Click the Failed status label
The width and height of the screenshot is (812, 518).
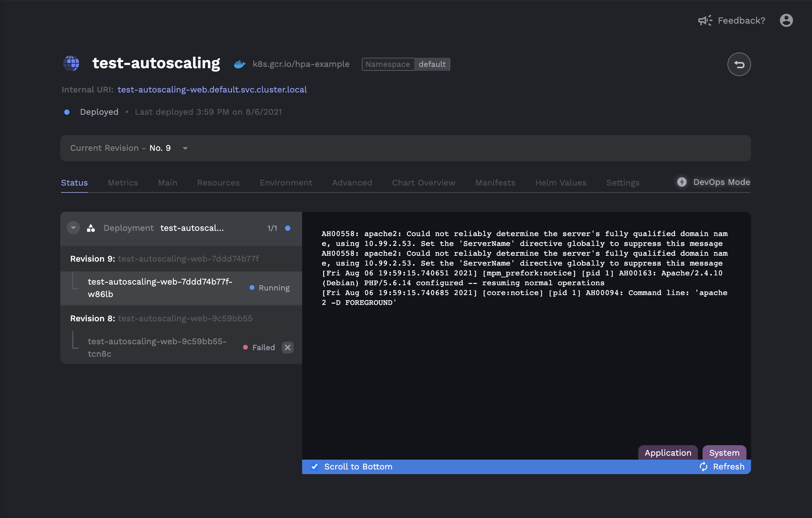(x=263, y=347)
